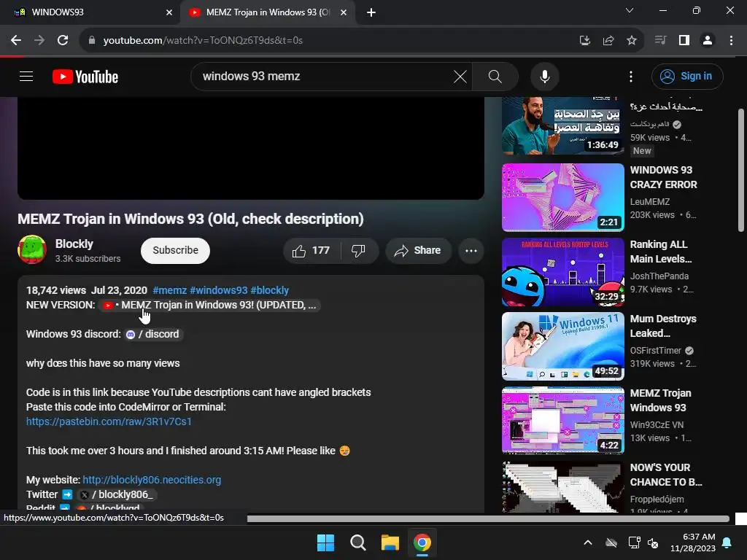Click the Chrome taskbar icon

coord(422,542)
